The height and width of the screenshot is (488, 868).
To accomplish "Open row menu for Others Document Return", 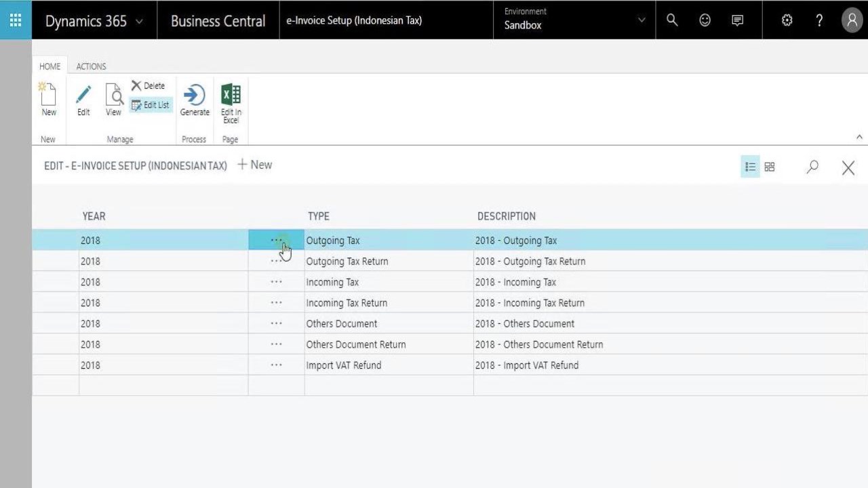I will point(276,344).
